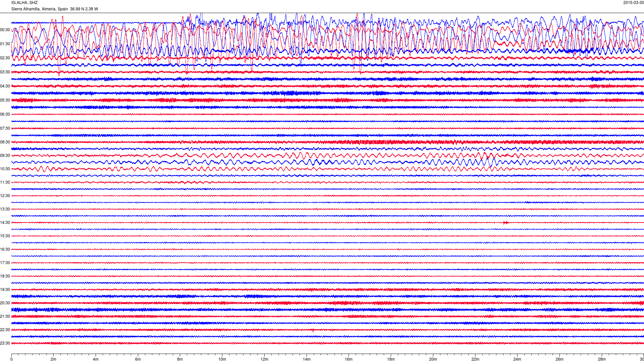
Task: Click the 13:30 time row label
Action: pyautogui.click(x=5, y=209)
